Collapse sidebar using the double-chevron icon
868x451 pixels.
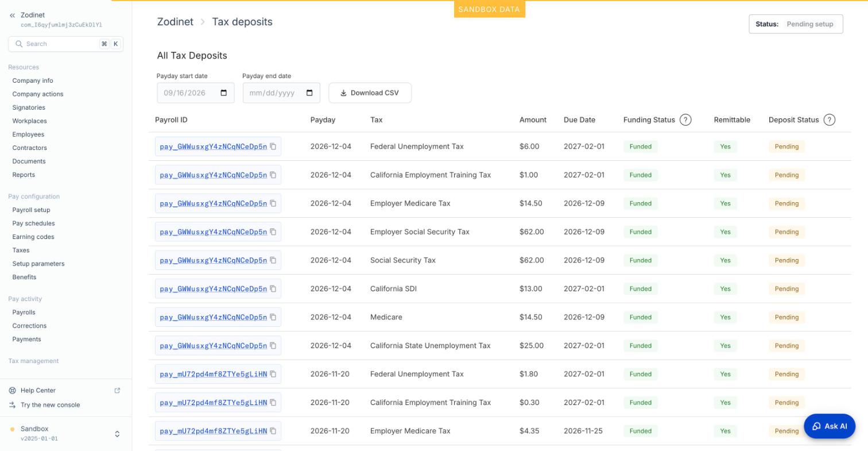click(x=12, y=16)
